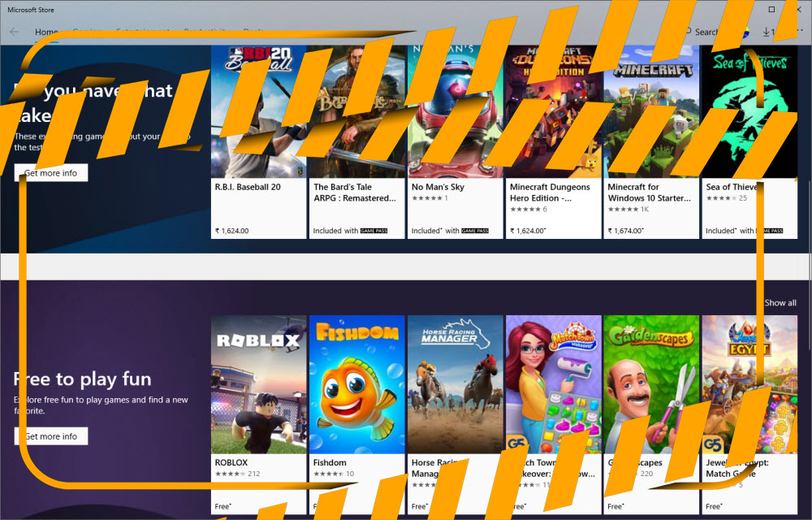The height and width of the screenshot is (520, 812).
Task: Click 'Minecraft Dungeons Hero Edition' title
Action: tap(550, 193)
